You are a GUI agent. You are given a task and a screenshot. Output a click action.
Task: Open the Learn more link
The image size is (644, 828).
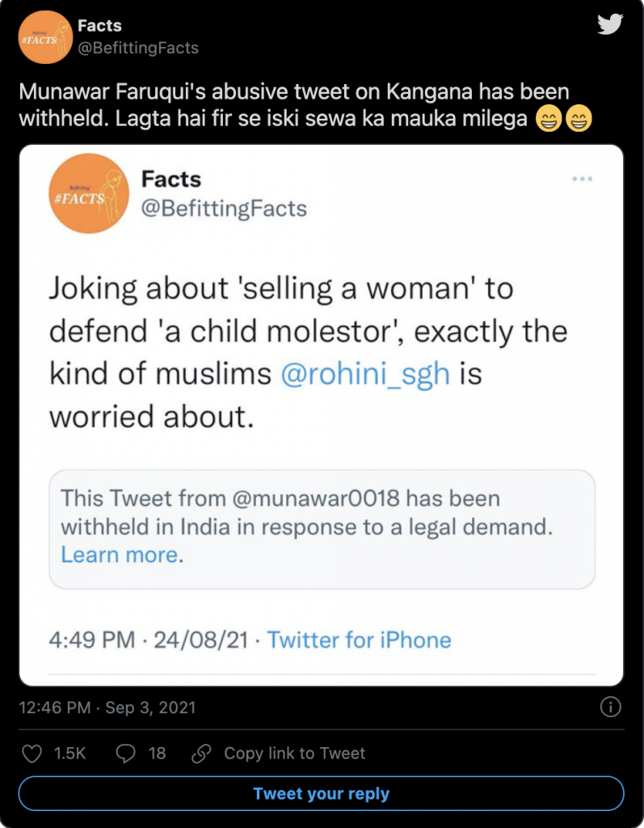click(120, 555)
